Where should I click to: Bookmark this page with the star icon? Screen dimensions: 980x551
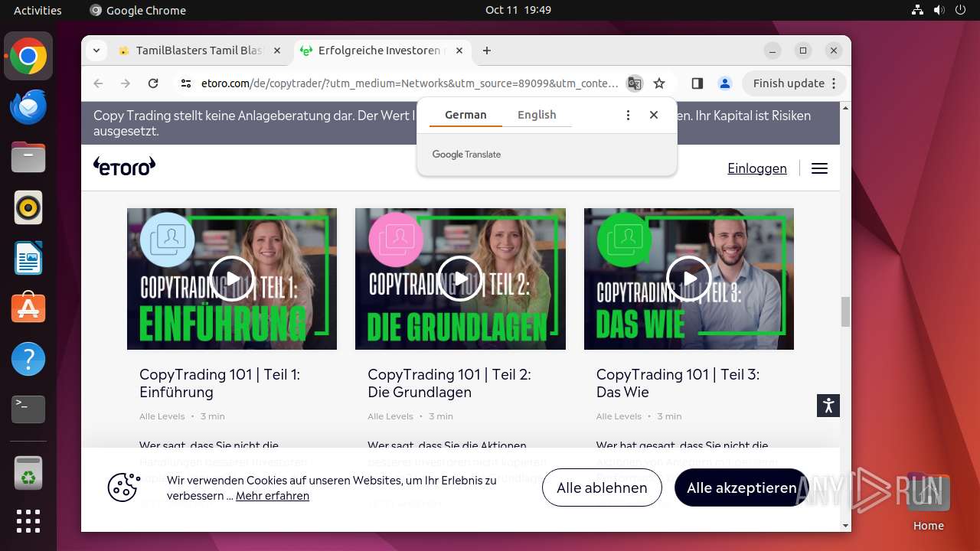[659, 83]
